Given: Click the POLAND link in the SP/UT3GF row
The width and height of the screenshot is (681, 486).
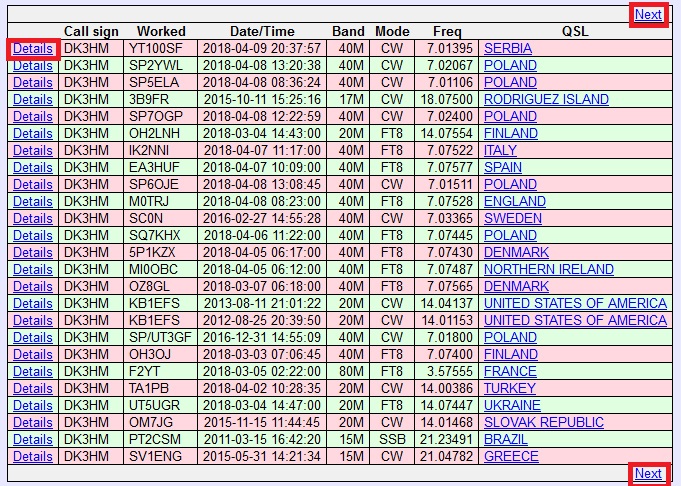Looking at the screenshot, I should (510, 337).
